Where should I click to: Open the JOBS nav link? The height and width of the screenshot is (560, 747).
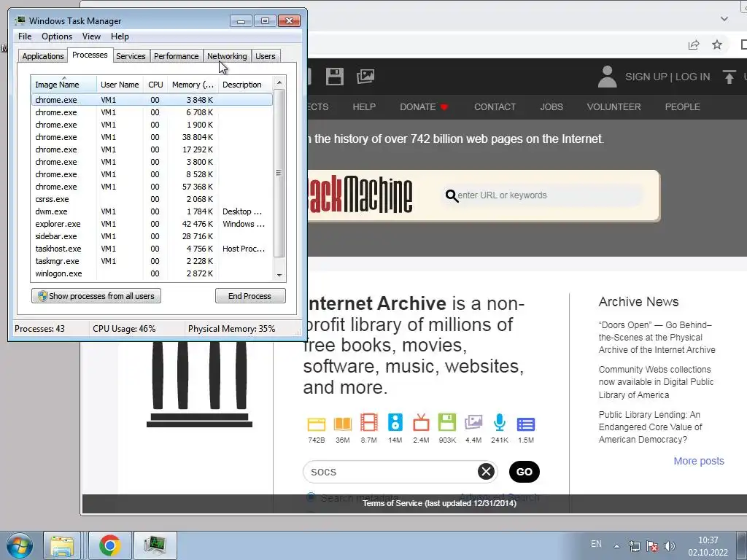pyautogui.click(x=551, y=107)
